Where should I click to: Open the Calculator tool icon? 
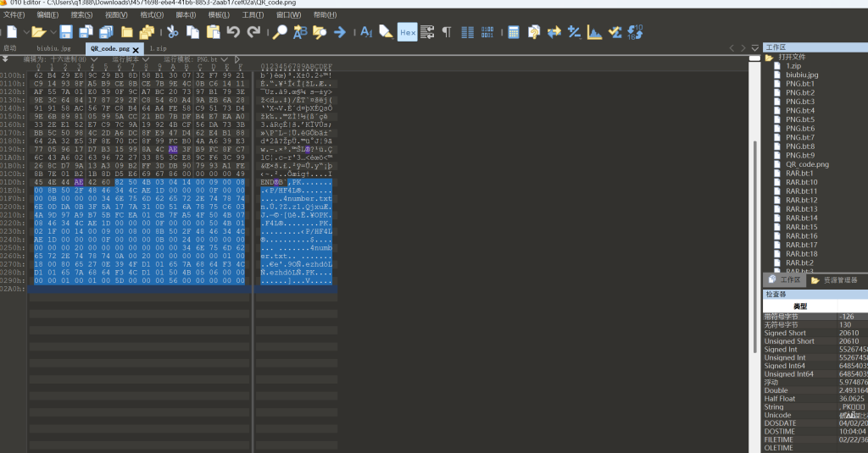point(513,32)
